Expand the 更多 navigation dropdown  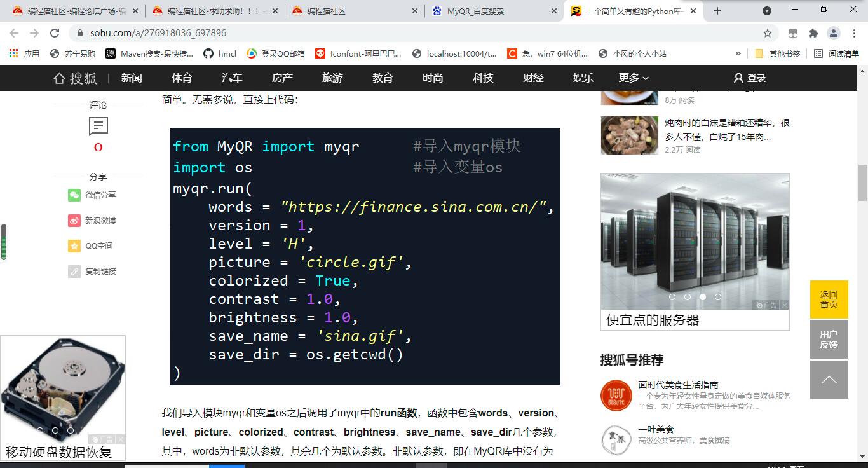[634, 78]
